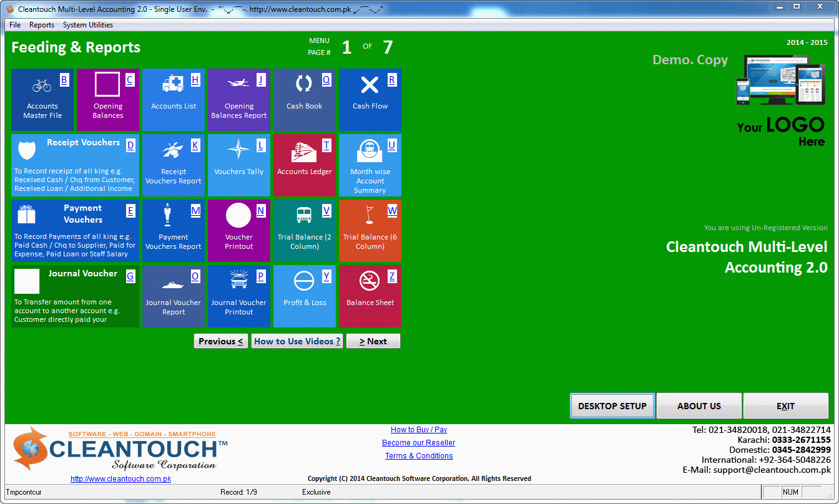This screenshot has width=839, height=504.
Task: Click the How to Use Videos button
Action: point(297,341)
